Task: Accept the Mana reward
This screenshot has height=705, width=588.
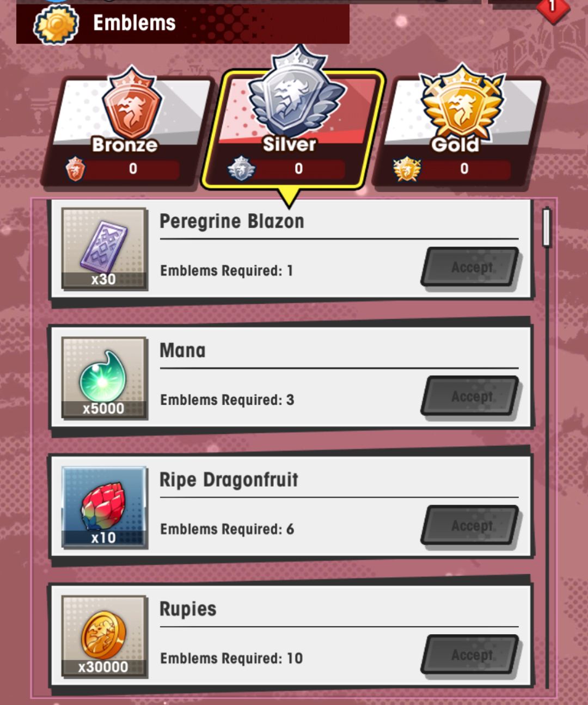Action: click(x=470, y=396)
